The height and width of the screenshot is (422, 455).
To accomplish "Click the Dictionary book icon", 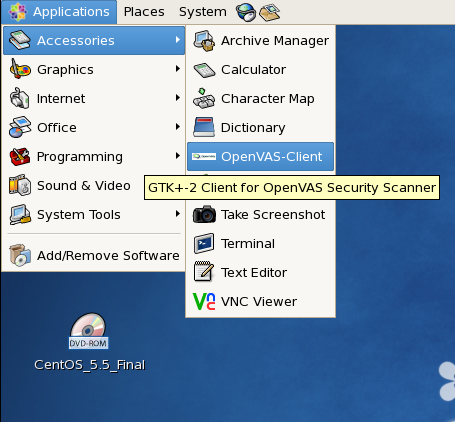I will 204,127.
